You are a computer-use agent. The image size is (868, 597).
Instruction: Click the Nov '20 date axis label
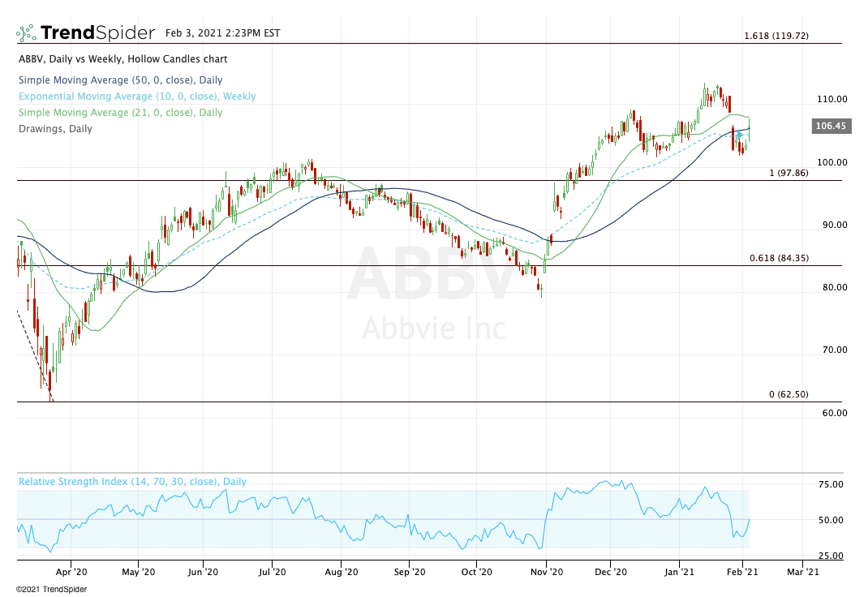[547, 572]
